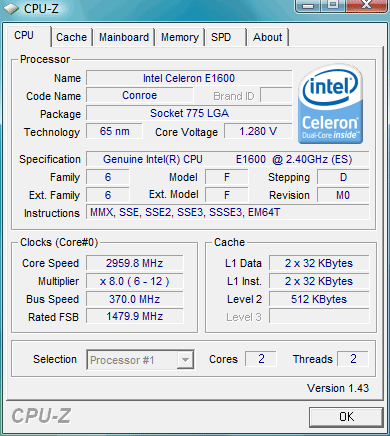Viewport: 390px width, 436px height.
Task: Click the Rated FSB value 1479.9 MHz
Action: pos(135,316)
